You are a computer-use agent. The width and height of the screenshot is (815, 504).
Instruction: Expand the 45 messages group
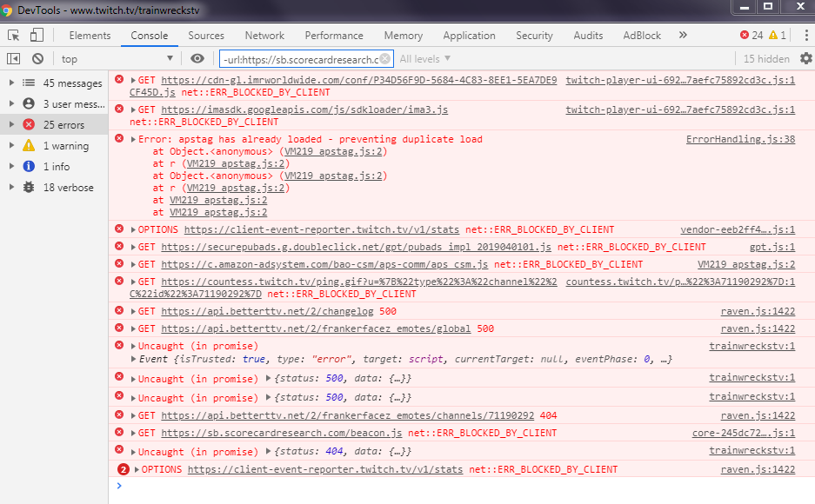pyautogui.click(x=11, y=83)
